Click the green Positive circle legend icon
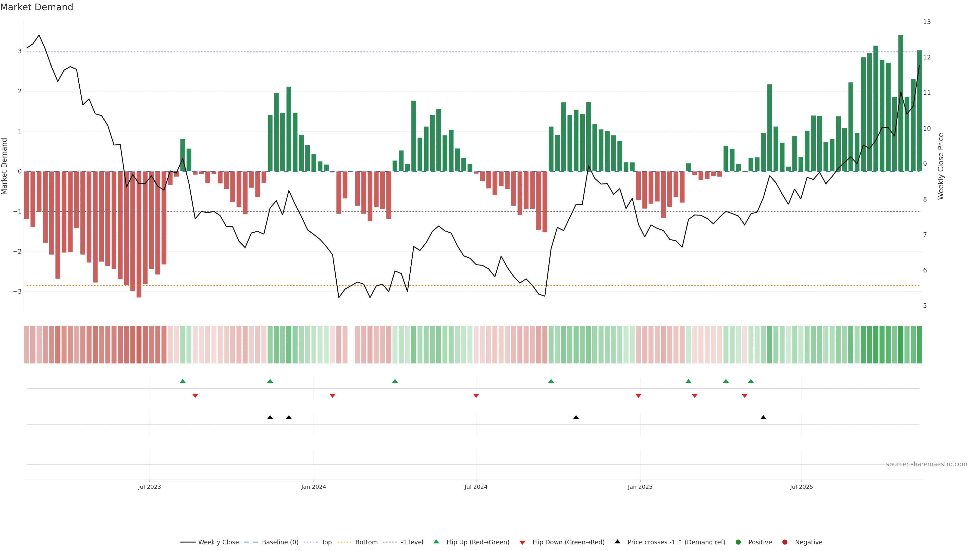 738,542
